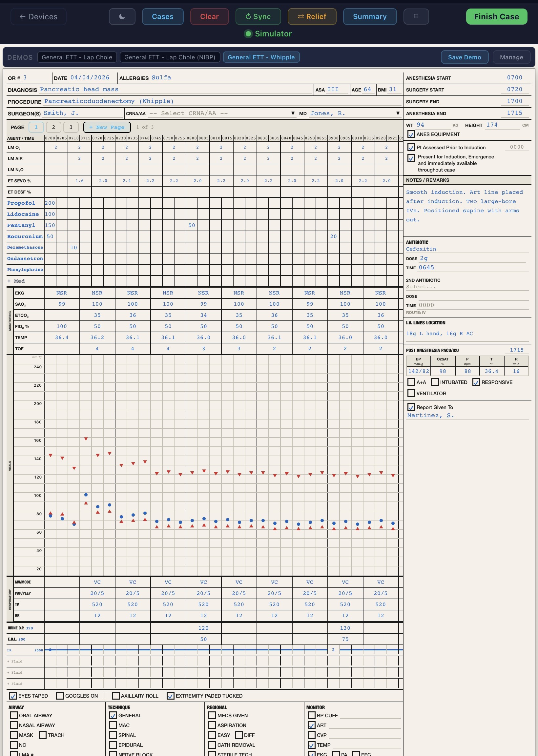
Task: Switch to page 3
Action: pyautogui.click(x=71, y=127)
